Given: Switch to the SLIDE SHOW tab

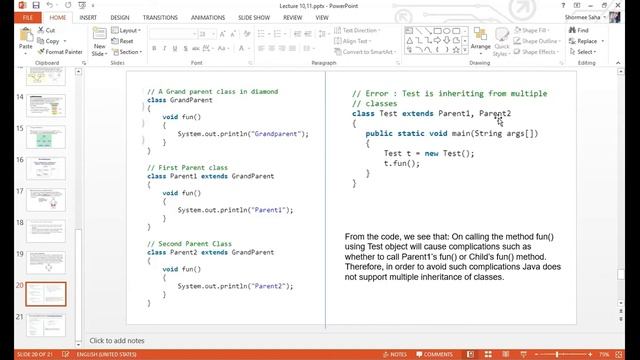Looking at the screenshot, I should point(254,18).
